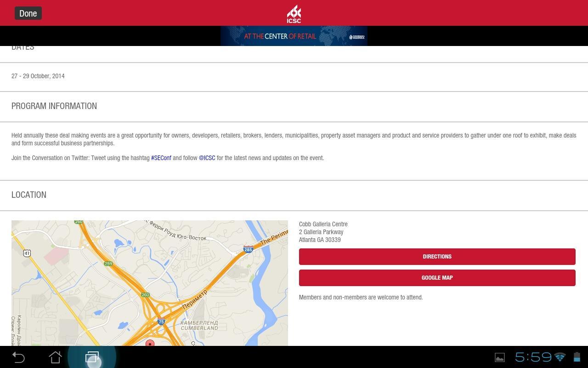The height and width of the screenshot is (368, 588).
Task: Tap the Back navigation arrow icon
Action: coord(17,357)
